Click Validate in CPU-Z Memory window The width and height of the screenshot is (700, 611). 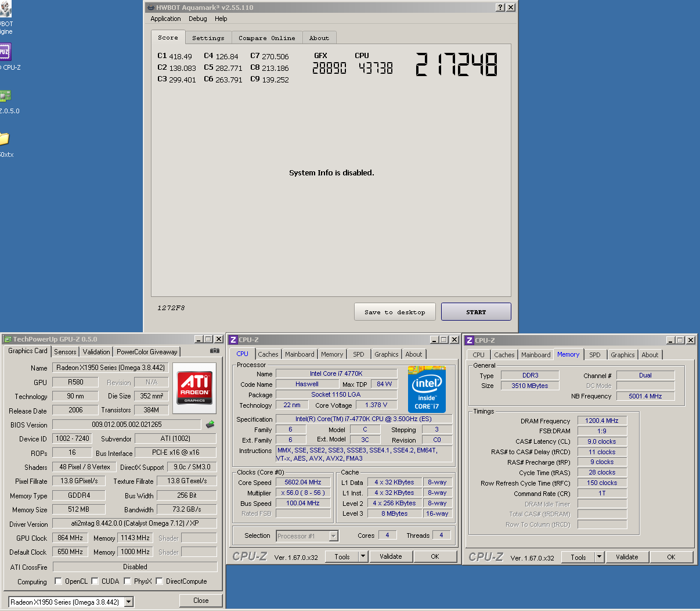pos(627,557)
